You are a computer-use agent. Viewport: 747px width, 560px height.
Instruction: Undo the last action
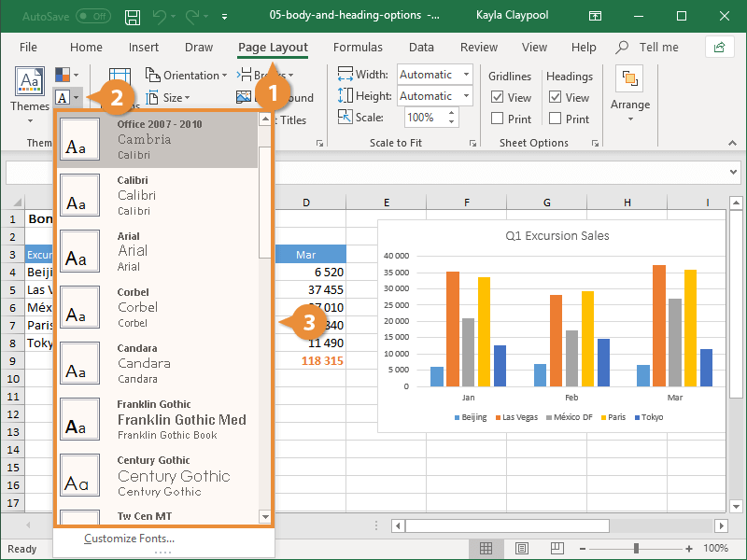click(156, 16)
